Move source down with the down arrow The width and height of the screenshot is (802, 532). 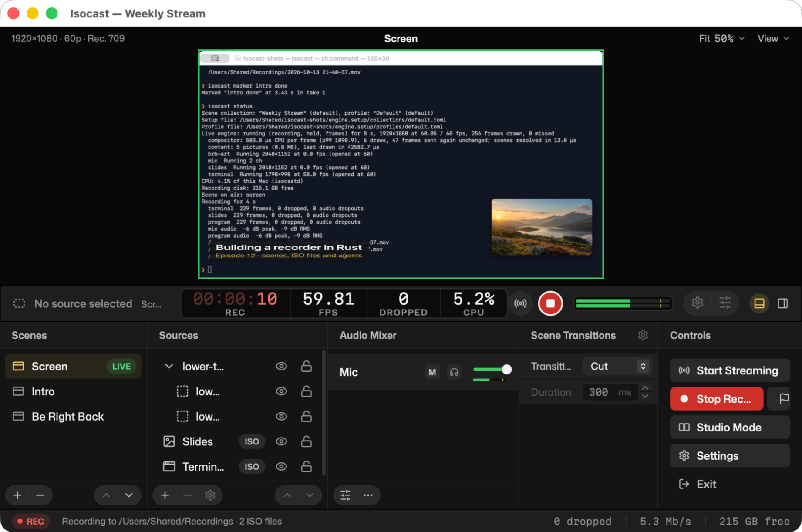pos(310,495)
